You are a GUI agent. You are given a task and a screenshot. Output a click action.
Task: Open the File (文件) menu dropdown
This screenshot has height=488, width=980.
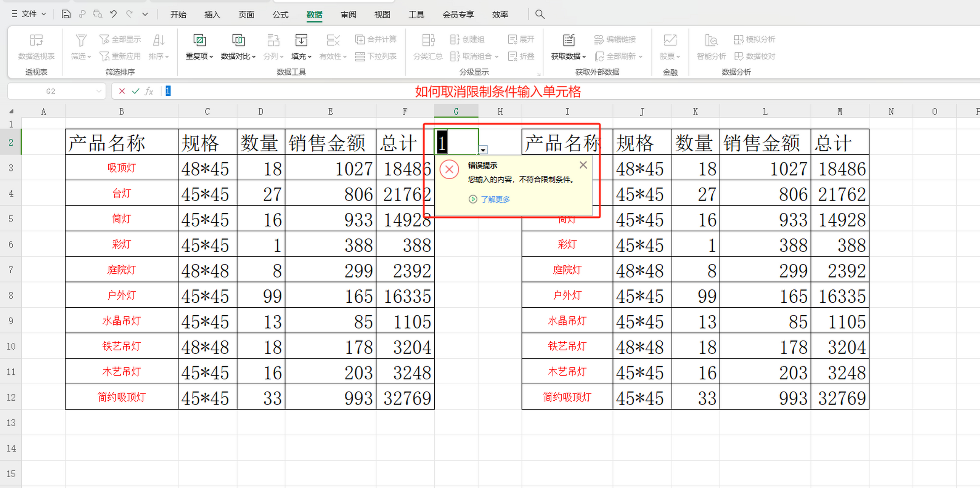tap(29, 14)
